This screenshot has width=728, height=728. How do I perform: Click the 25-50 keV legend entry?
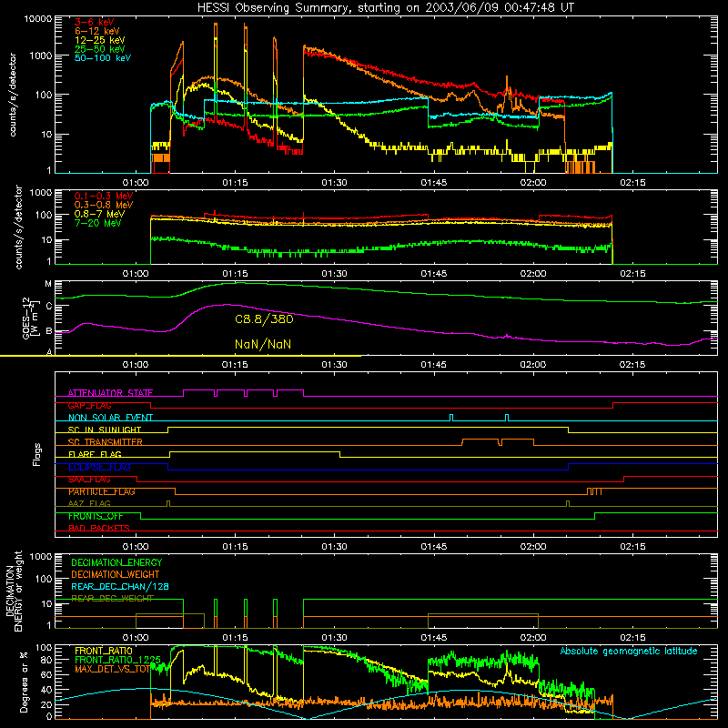(x=100, y=49)
